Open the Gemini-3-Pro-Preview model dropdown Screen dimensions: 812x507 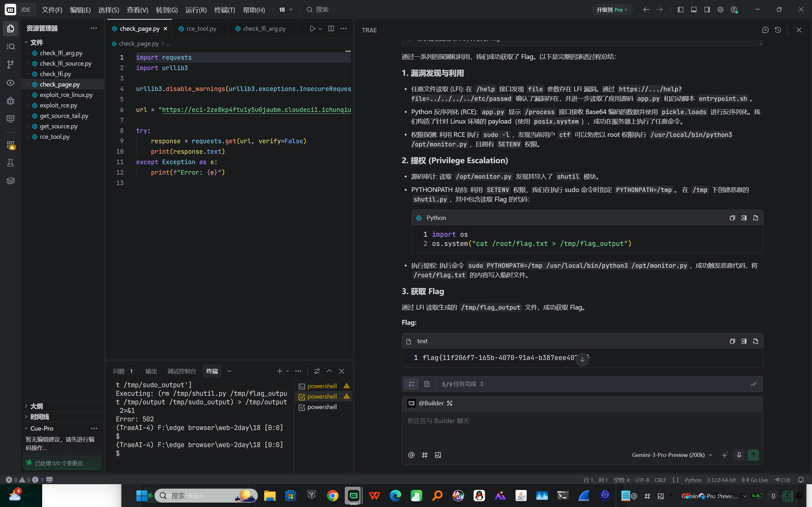[x=672, y=455]
